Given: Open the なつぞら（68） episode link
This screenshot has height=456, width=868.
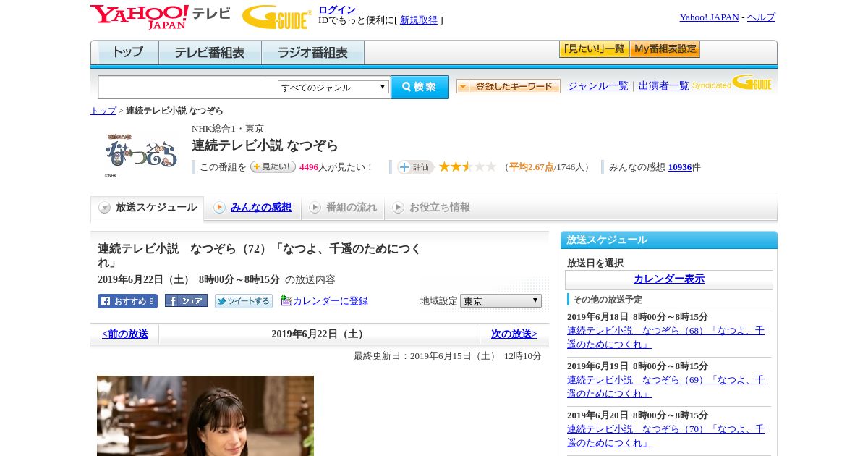Looking at the screenshot, I should [665, 337].
